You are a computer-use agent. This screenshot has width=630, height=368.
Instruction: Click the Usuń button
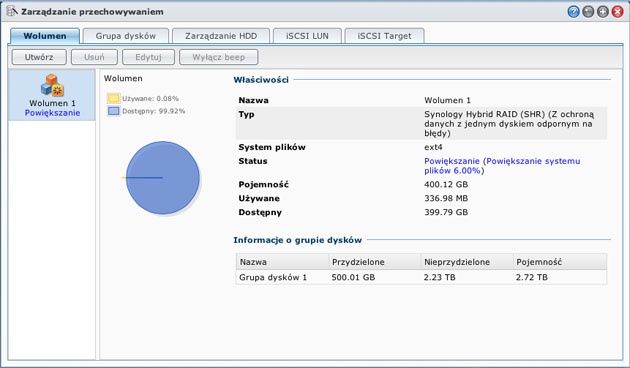coord(94,57)
